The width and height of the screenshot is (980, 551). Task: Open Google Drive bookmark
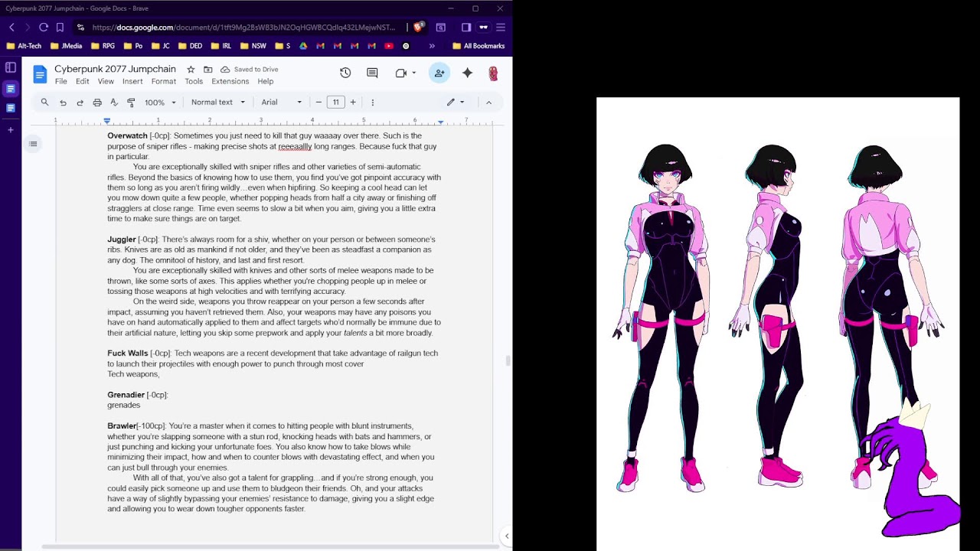coord(303,46)
